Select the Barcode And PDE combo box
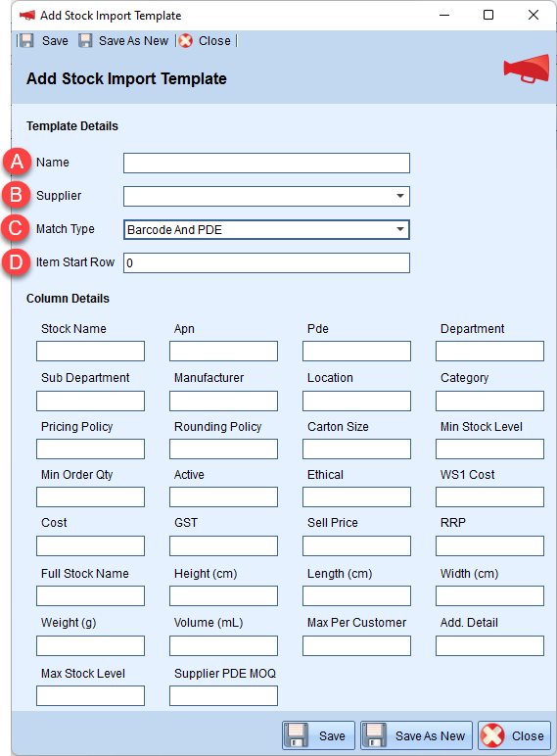 266,229
